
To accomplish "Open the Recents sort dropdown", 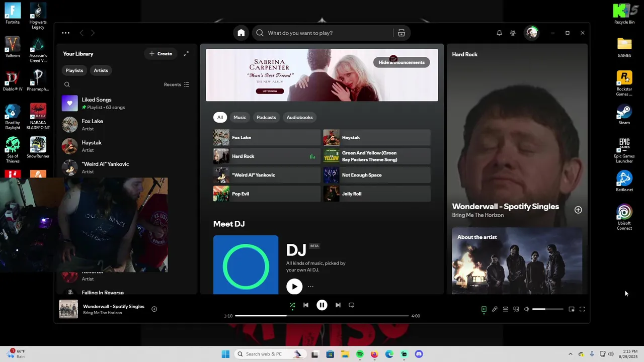I will 177,84.
